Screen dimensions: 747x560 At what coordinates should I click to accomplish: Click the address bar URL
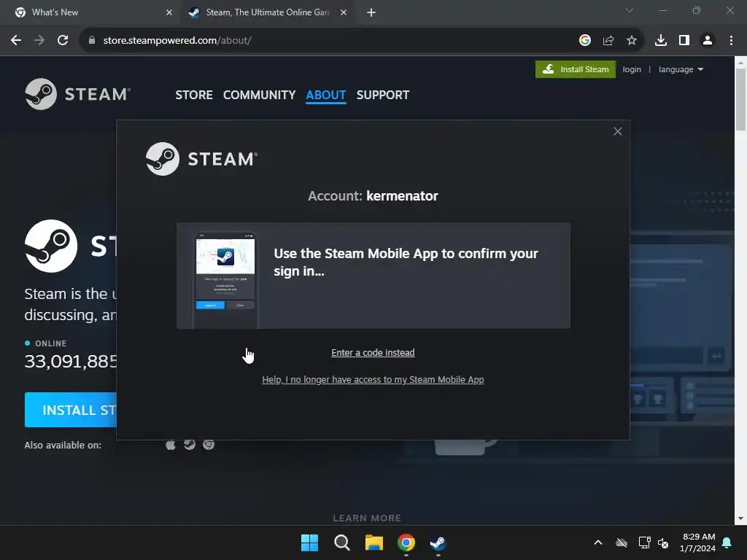[x=177, y=41]
